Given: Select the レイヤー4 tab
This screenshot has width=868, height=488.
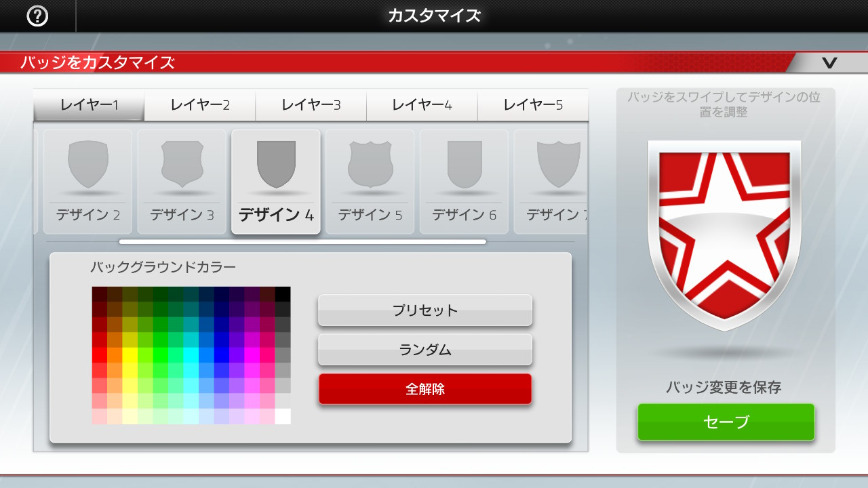Looking at the screenshot, I should pyautogui.click(x=422, y=105).
